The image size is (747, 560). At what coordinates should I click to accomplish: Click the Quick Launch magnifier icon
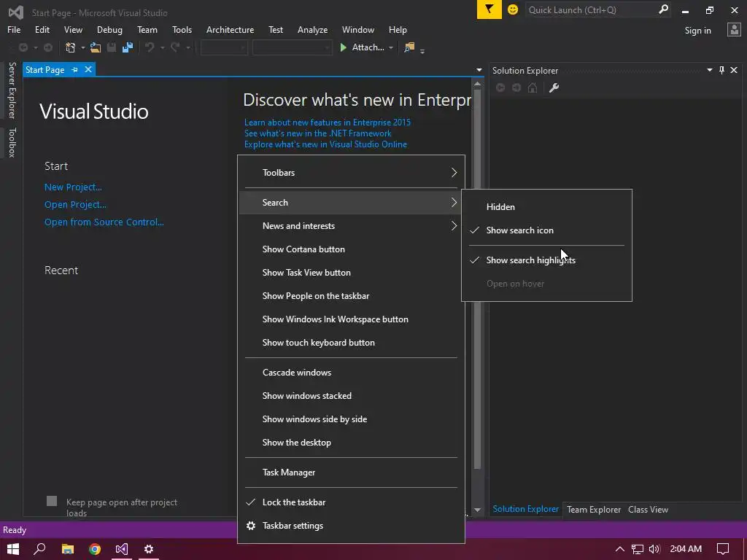point(663,9)
